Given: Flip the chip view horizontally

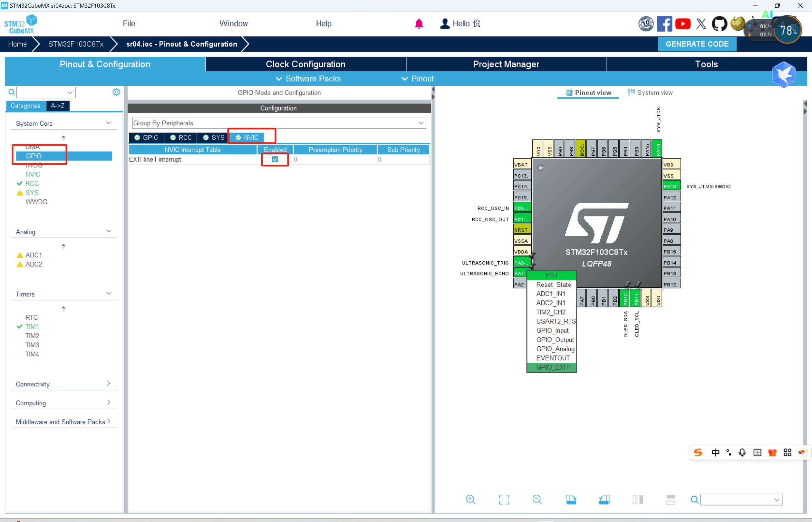Looking at the screenshot, I should point(637,499).
